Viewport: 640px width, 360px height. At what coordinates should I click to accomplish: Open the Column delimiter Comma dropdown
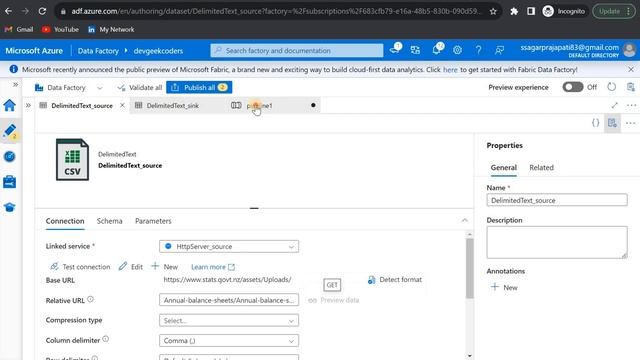229,340
